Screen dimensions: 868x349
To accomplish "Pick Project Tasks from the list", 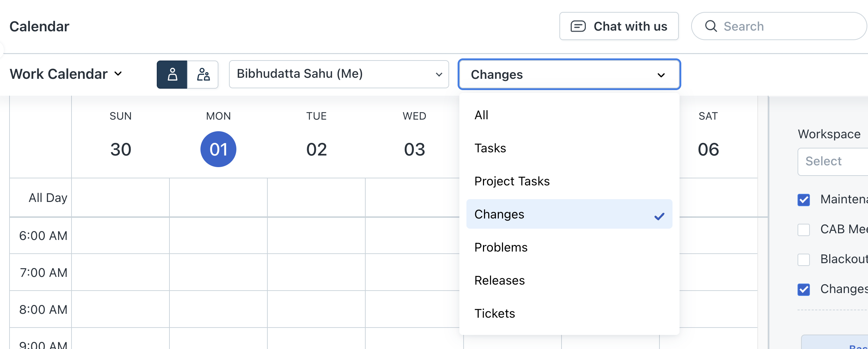I will click(512, 181).
